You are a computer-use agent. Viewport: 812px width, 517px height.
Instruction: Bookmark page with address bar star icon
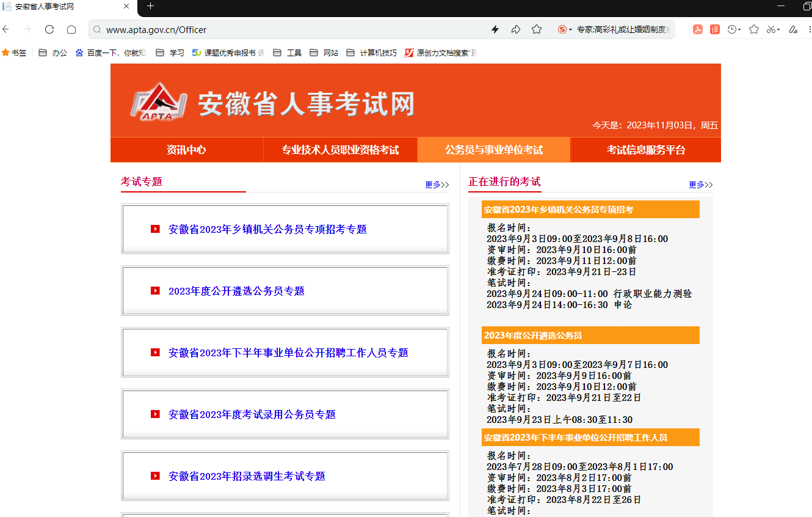pos(537,29)
